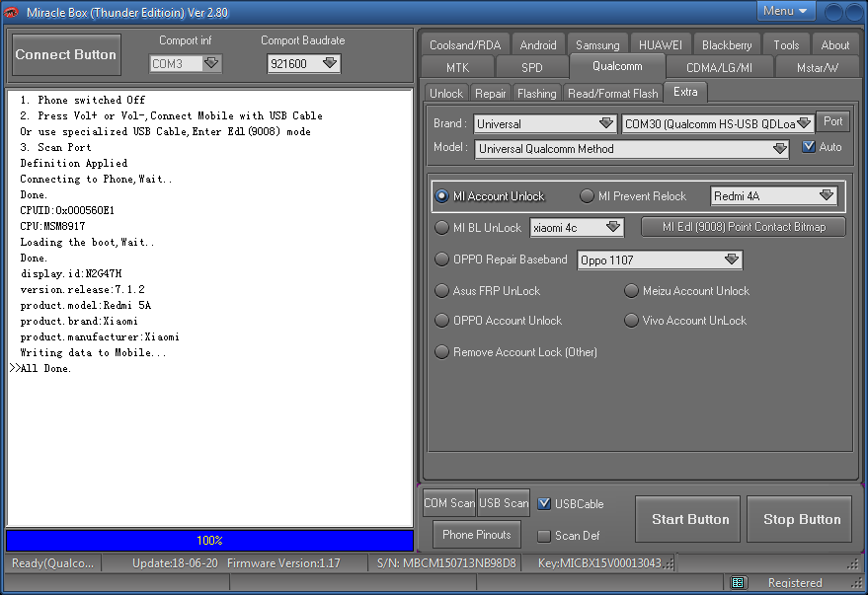Click the 'CPU:MSM8917' log line
This screenshot has width=868, height=595.
[52, 226]
